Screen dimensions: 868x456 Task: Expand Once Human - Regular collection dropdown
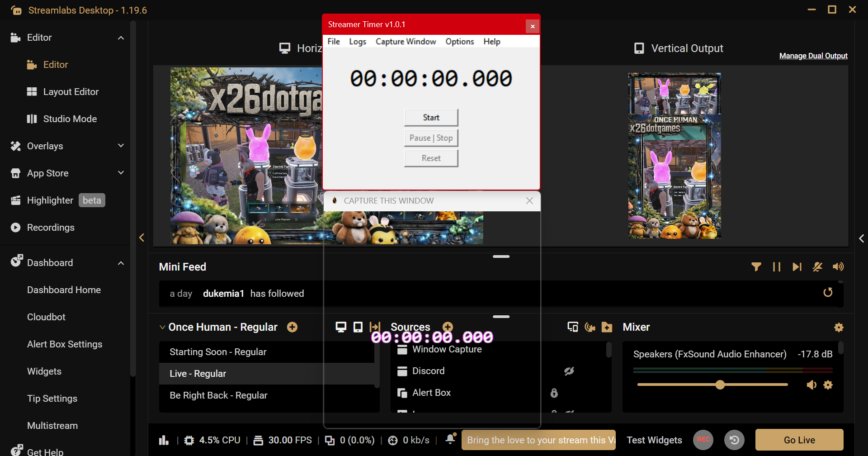coord(162,327)
